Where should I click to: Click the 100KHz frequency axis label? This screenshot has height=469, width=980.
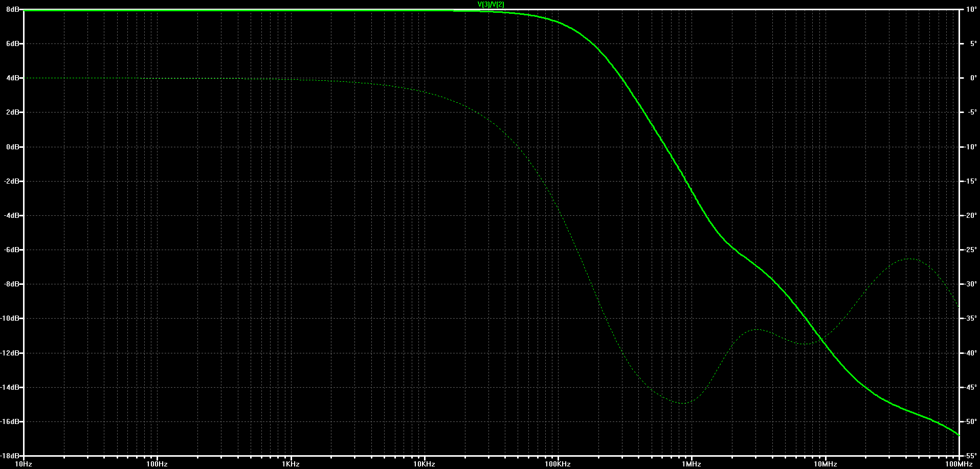pyautogui.click(x=558, y=464)
